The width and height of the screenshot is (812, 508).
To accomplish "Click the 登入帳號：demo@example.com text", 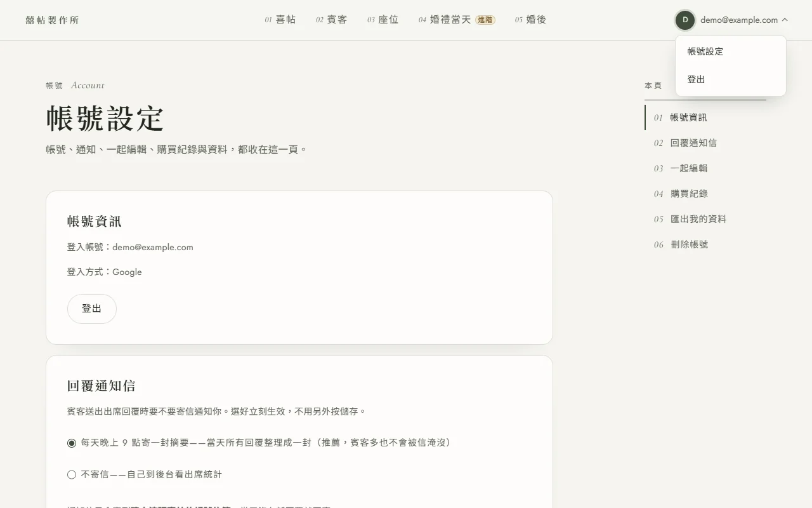I will point(130,247).
